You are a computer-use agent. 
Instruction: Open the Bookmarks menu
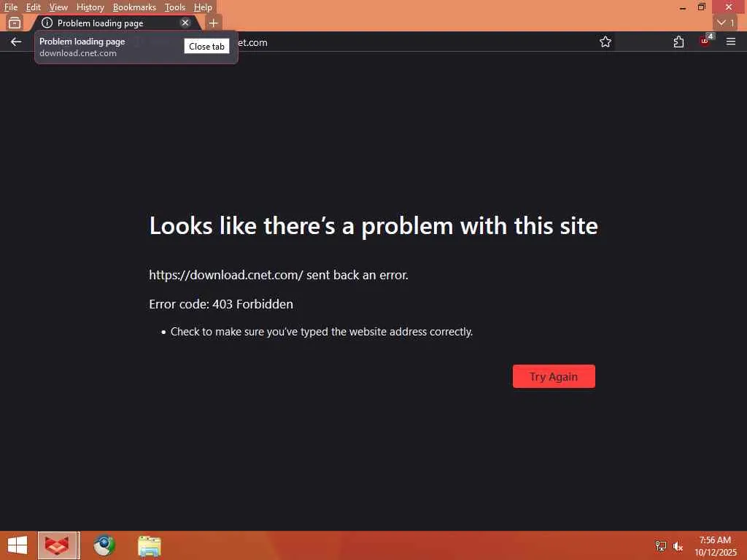click(x=134, y=7)
